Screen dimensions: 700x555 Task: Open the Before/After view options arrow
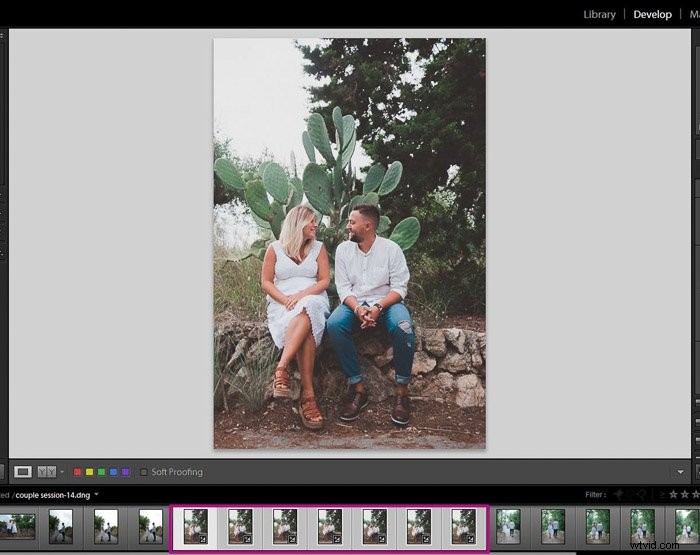pyautogui.click(x=62, y=472)
